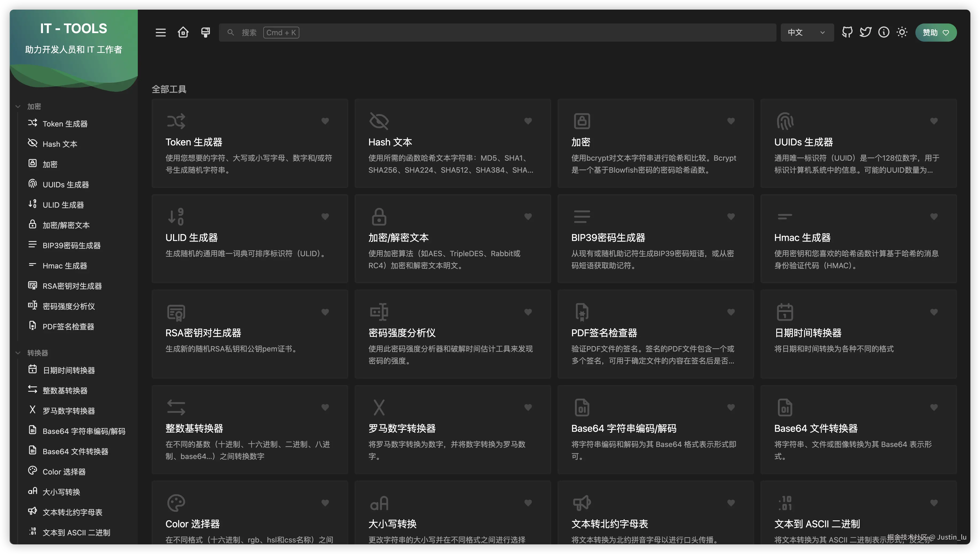Select 罗马数字转换器 in the sidebar

coord(69,411)
